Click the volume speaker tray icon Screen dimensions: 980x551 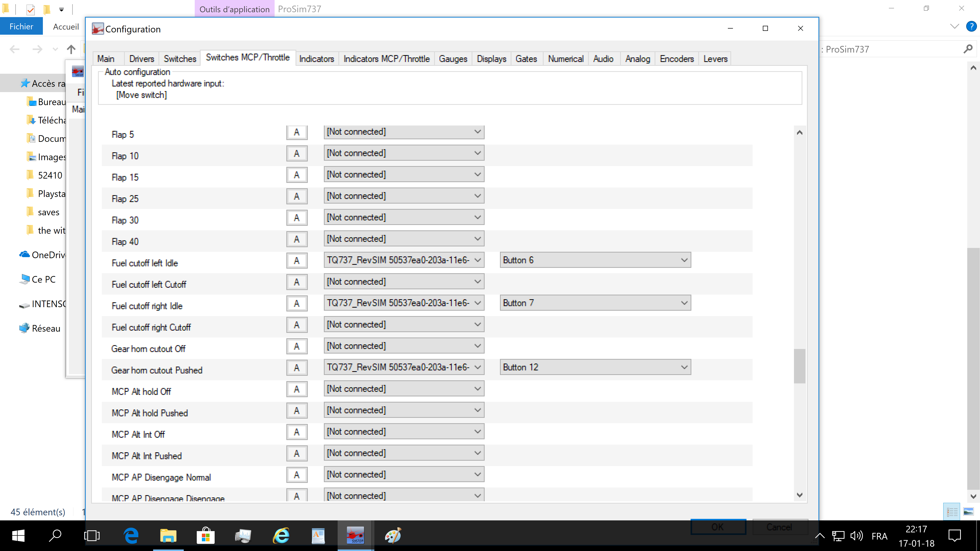pyautogui.click(x=856, y=536)
